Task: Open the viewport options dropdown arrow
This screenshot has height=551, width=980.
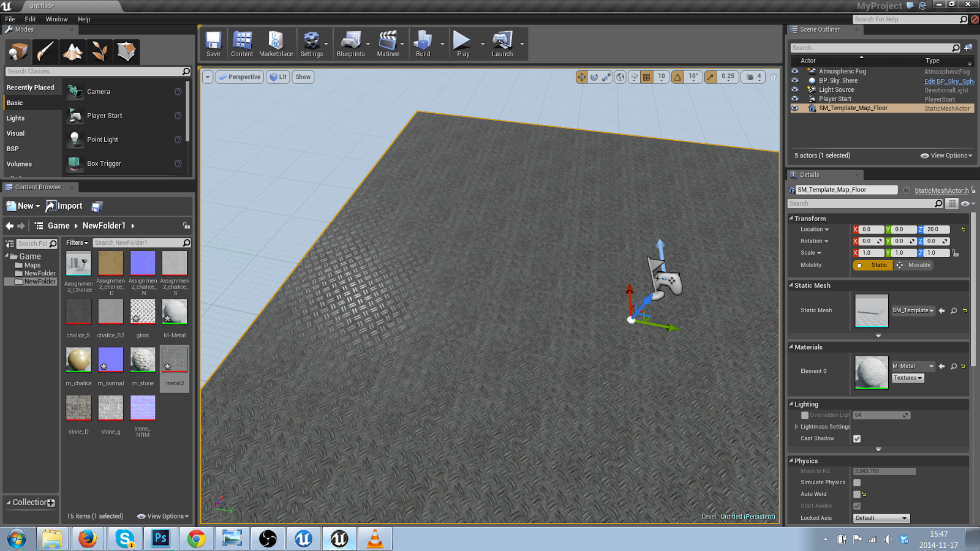Action: point(208,77)
